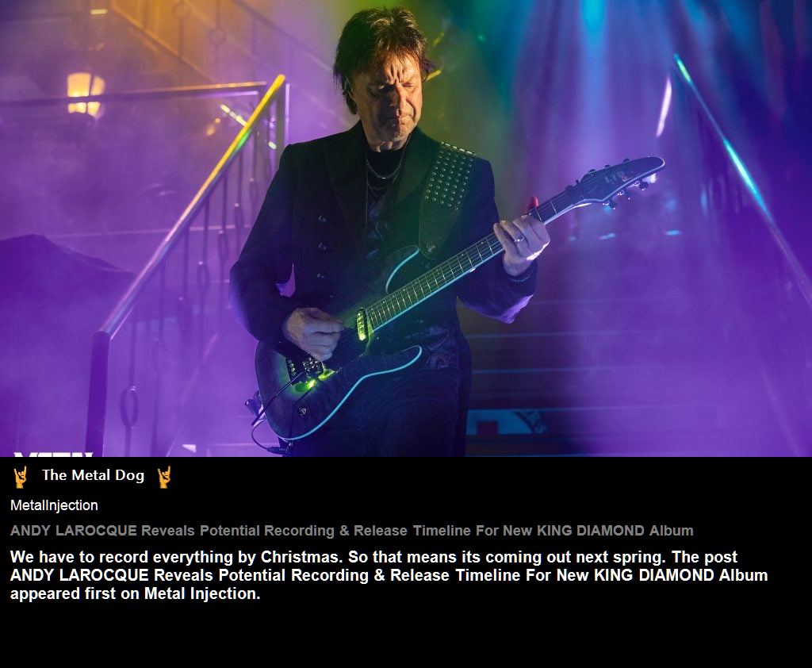Open the gray ANDY LAROCQUE Reveals headline link
Screen dimensions: 812x668
(x=351, y=531)
